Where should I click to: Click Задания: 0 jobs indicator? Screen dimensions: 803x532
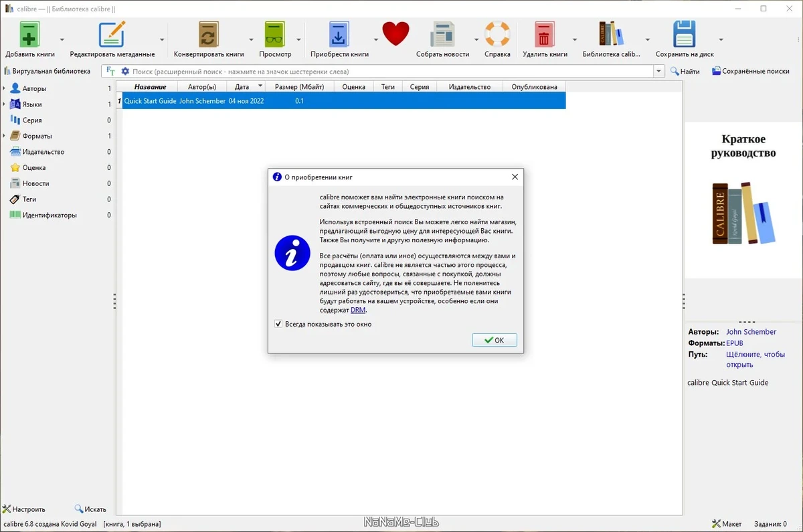pyautogui.click(x=770, y=524)
